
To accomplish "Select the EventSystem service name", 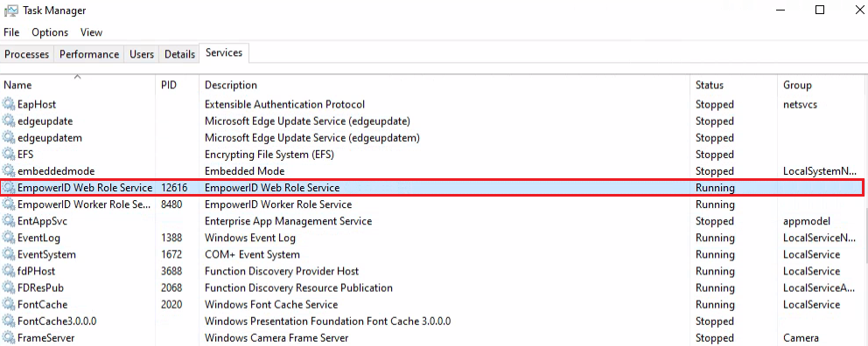I will click(46, 255).
